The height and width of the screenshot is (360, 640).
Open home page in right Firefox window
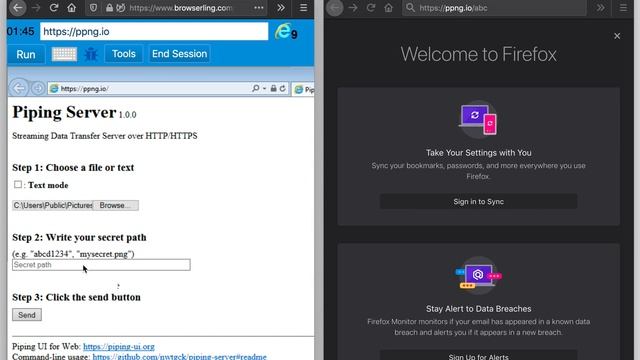389,8
